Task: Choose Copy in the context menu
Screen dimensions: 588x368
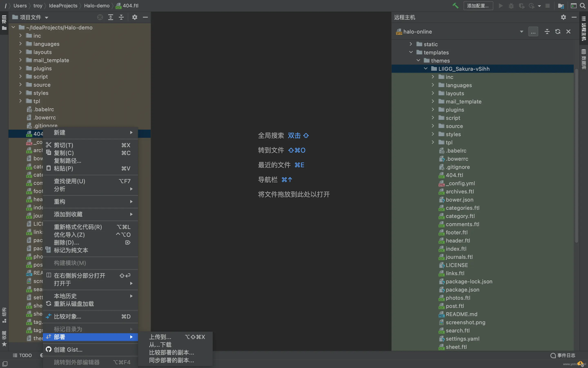Action: point(90,153)
